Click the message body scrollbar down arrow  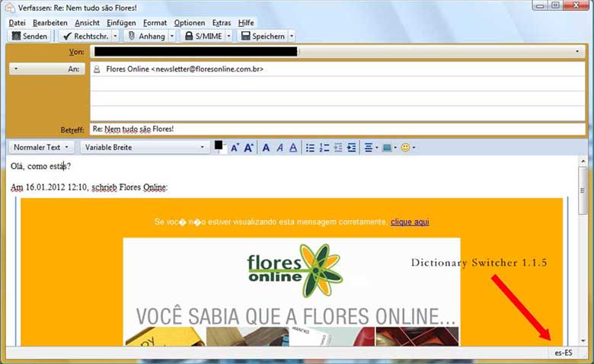[x=583, y=340]
